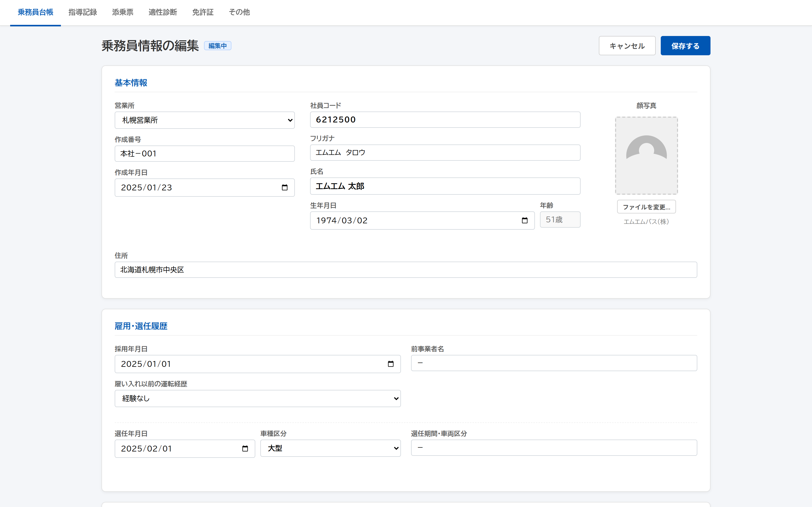Image resolution: width=812 pixels, height=507 pixels.
Task: Open the calendar picker for 採用年月日
Action: (x=391, y=364)
